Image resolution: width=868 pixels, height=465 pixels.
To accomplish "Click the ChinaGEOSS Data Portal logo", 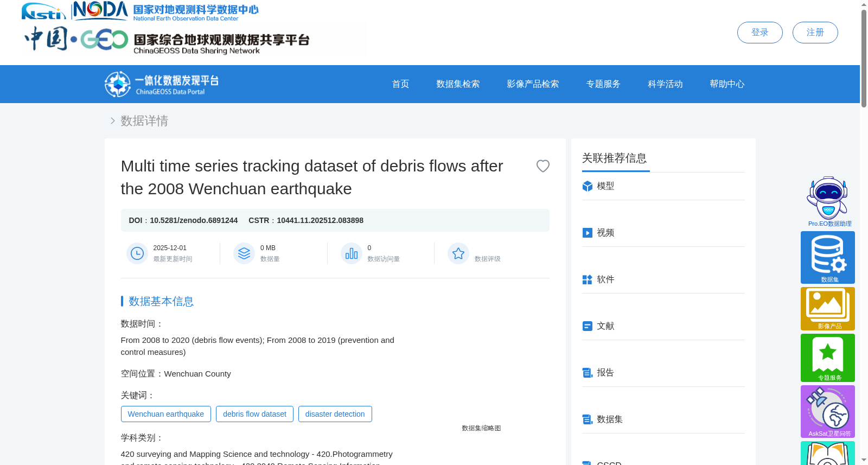I will pyautogui.click(x=162, y=84).
